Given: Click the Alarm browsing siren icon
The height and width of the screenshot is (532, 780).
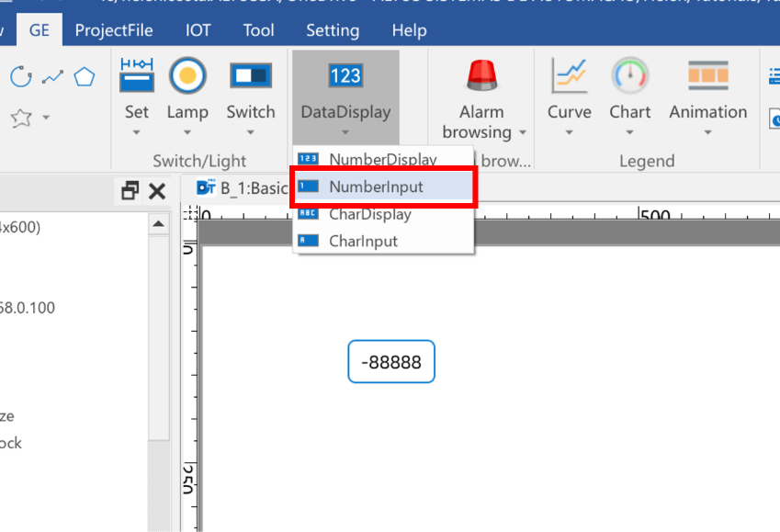Looking at the screenshot, I should [x=481, y=75].
